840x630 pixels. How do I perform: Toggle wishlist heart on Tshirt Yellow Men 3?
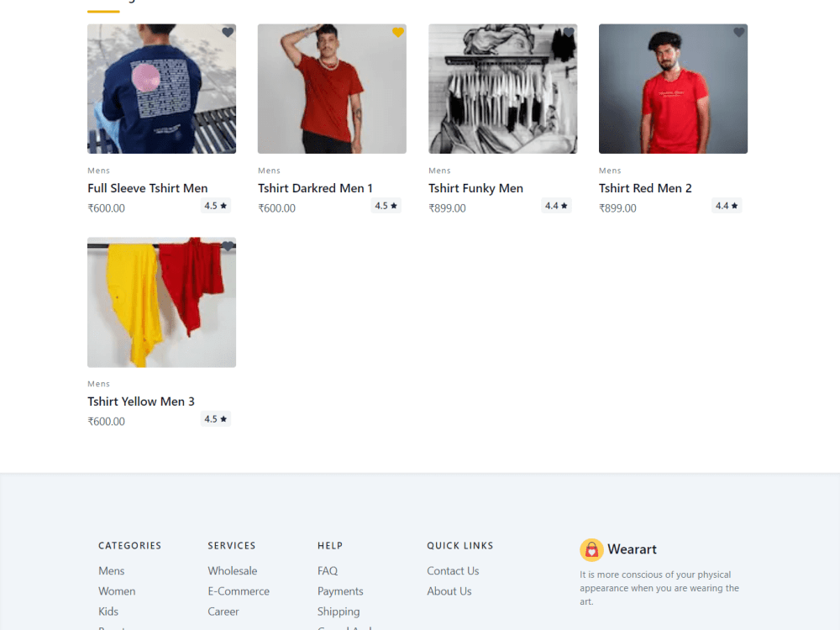[228, 246]
